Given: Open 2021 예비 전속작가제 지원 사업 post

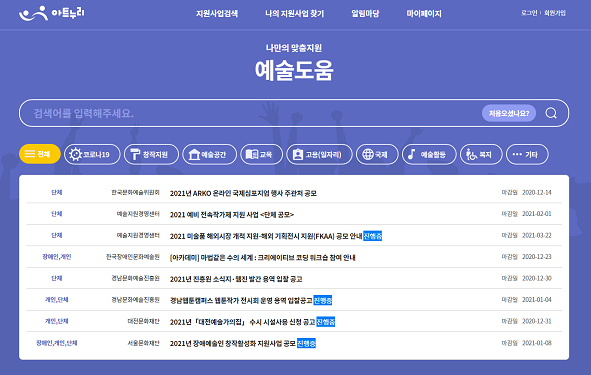Looking at the screenshot, I should tap(232, 214).
